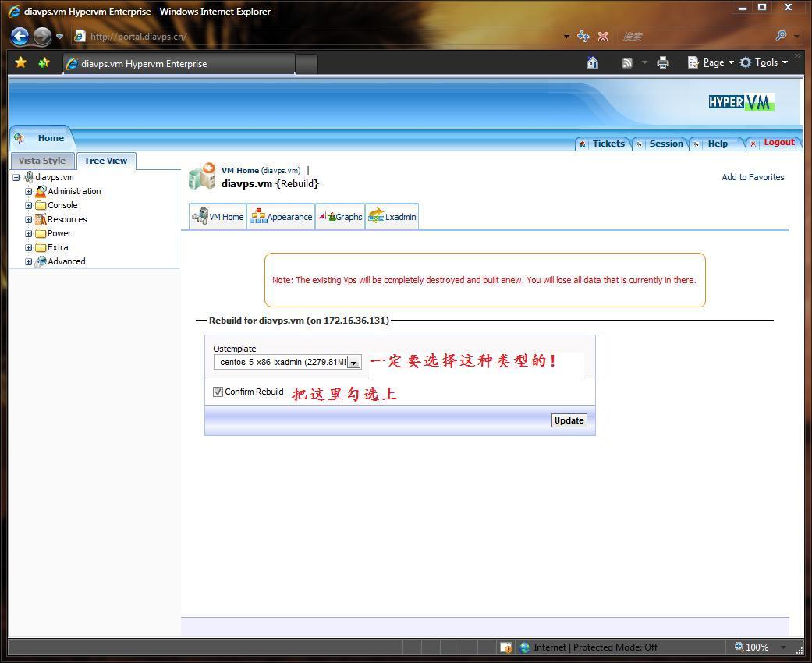This screenshot has width=812, height=663.
Task: Click the Add to Favorites star-plus icon
Action: click(x=44, y=62)
